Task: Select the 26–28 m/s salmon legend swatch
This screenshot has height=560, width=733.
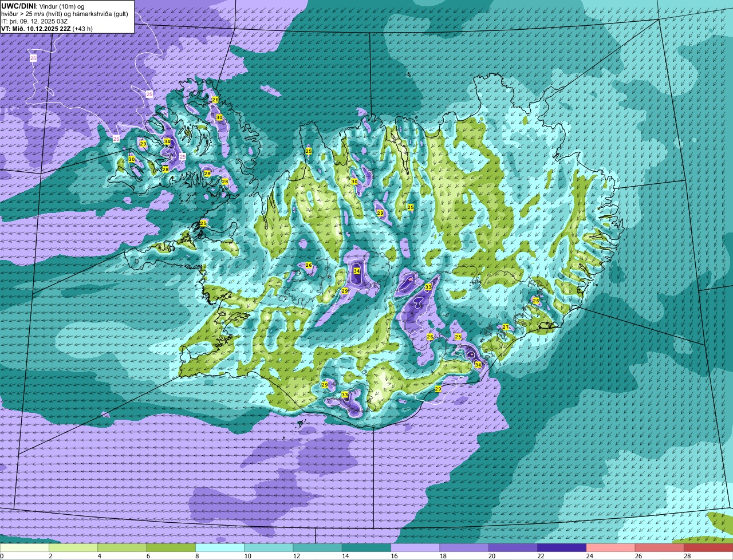Action: [660, 548]
